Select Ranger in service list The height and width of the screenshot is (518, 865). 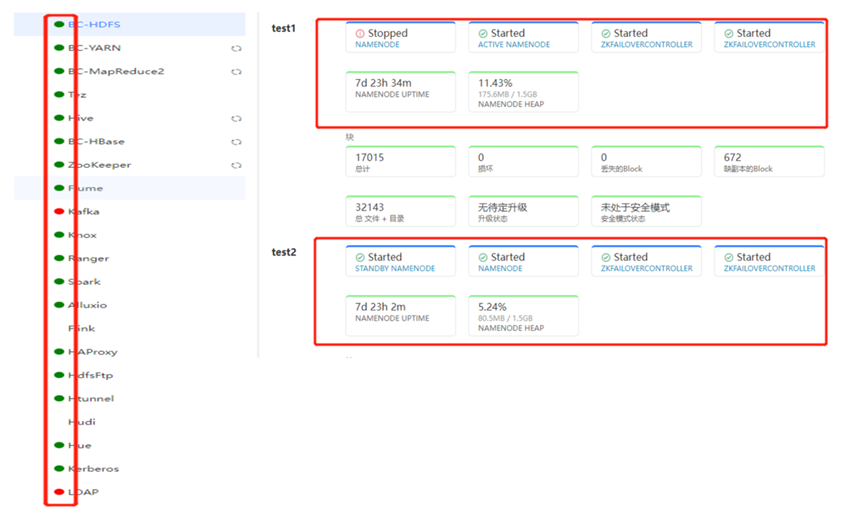pos(88,258)
